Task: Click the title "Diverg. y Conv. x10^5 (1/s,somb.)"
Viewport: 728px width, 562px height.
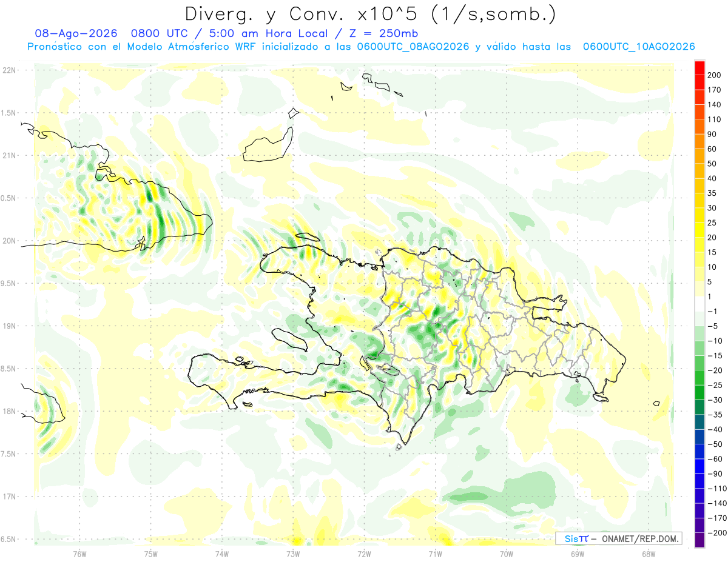Action: click(370, 13)
